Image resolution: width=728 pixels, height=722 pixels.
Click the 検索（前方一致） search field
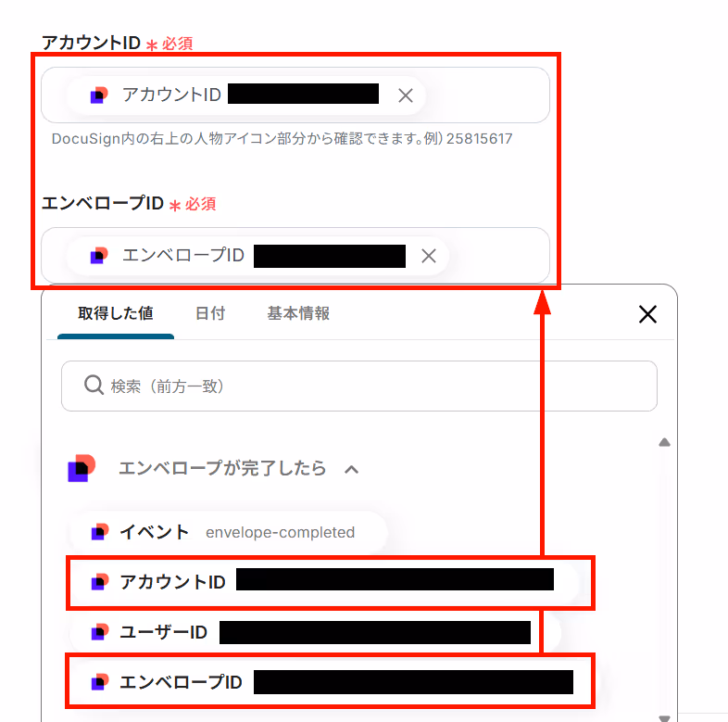pyautogui.click(x=358, y=386)
